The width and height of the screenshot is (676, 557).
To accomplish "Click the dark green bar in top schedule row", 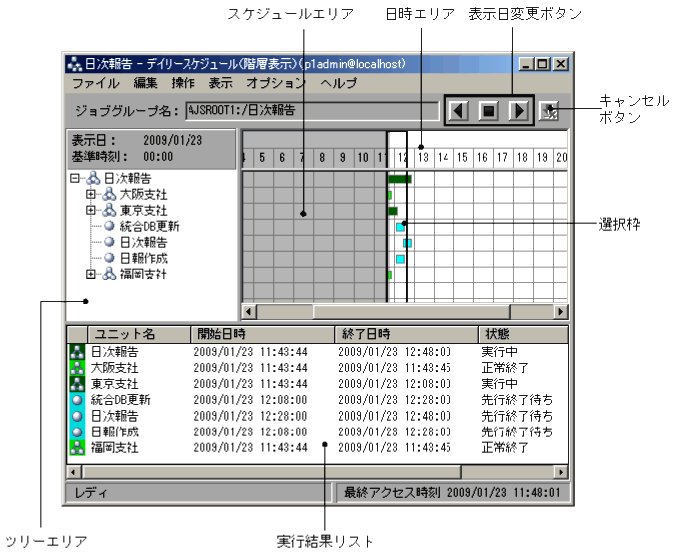I will pyautogui.click(x=400, y=179).
